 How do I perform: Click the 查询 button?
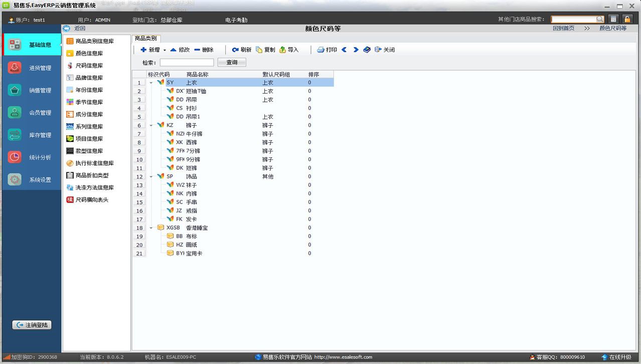point(232,62)
